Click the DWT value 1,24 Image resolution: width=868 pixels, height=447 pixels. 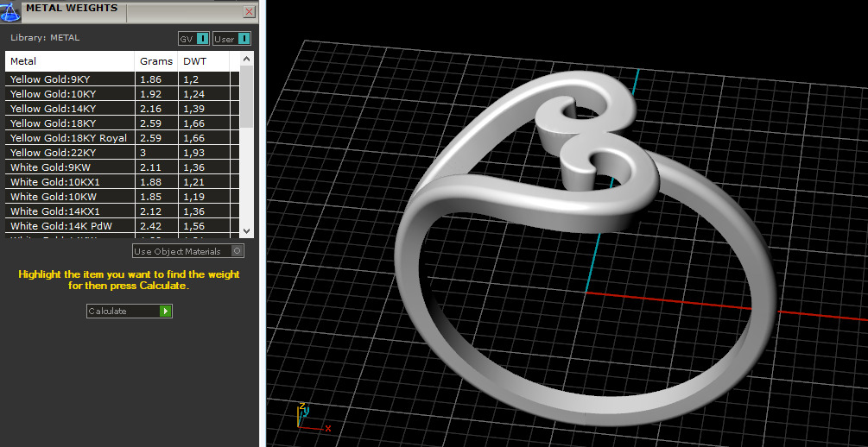click(193, 93)
